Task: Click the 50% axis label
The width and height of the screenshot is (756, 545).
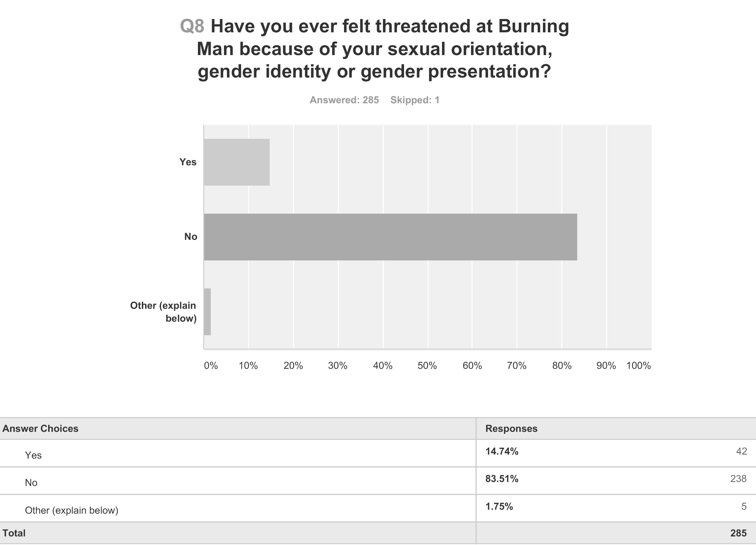Action: point(427,366)
